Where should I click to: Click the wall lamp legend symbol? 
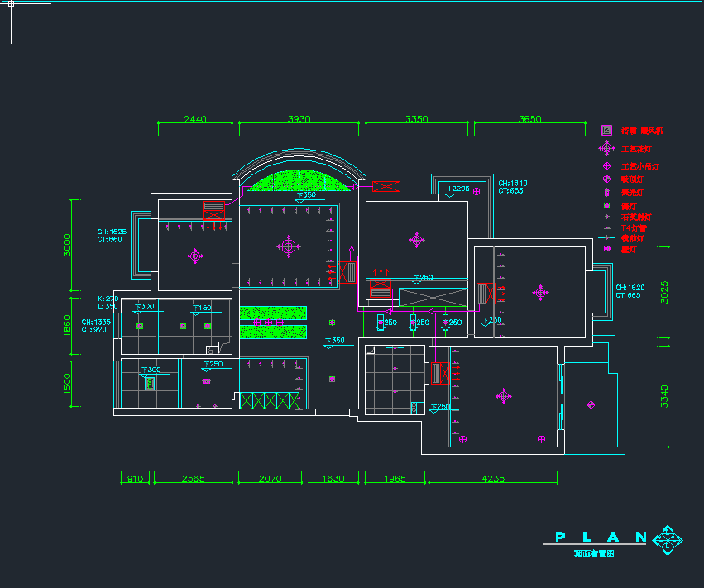(x=606, y=249)
